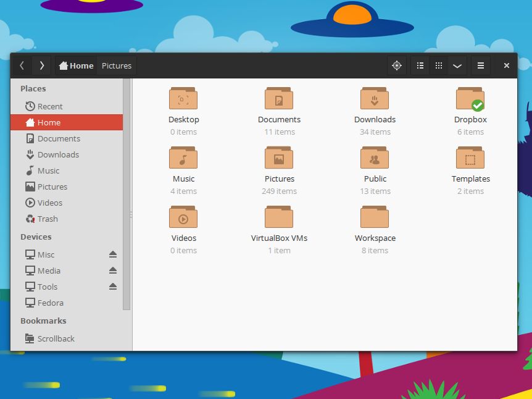
Task: Select the Pictures folder icon
Action: [279, 157]
